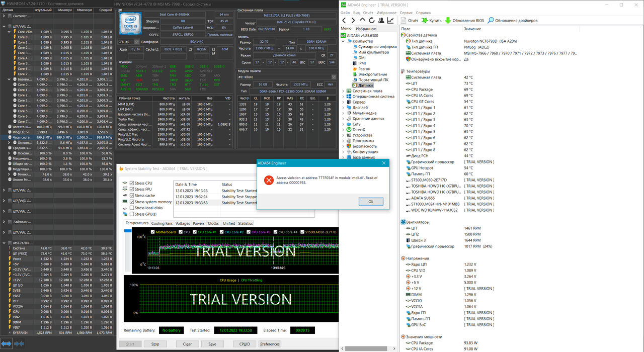Uncheck Stress FPU checkbox

point(132,189)
